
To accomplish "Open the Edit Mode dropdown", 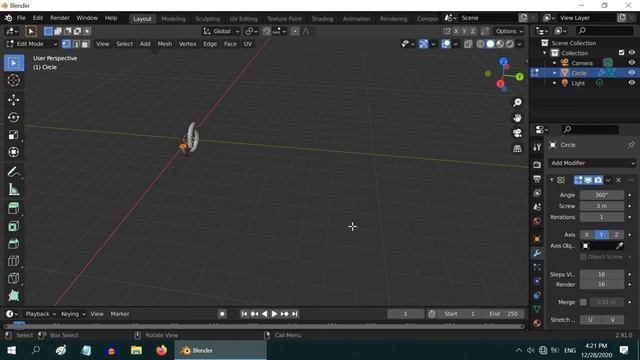I will coord(32,44).
